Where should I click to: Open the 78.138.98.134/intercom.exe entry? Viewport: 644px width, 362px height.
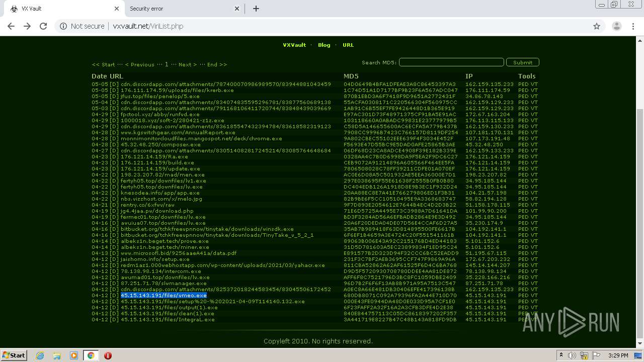[161, 271]
